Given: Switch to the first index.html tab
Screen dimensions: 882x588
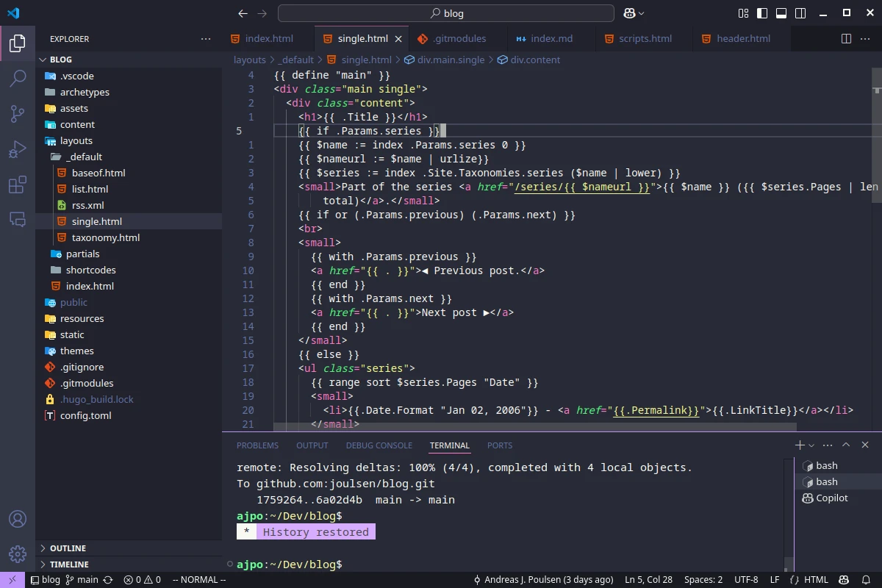Looking at the screenshot, I should tap(268, 39).
